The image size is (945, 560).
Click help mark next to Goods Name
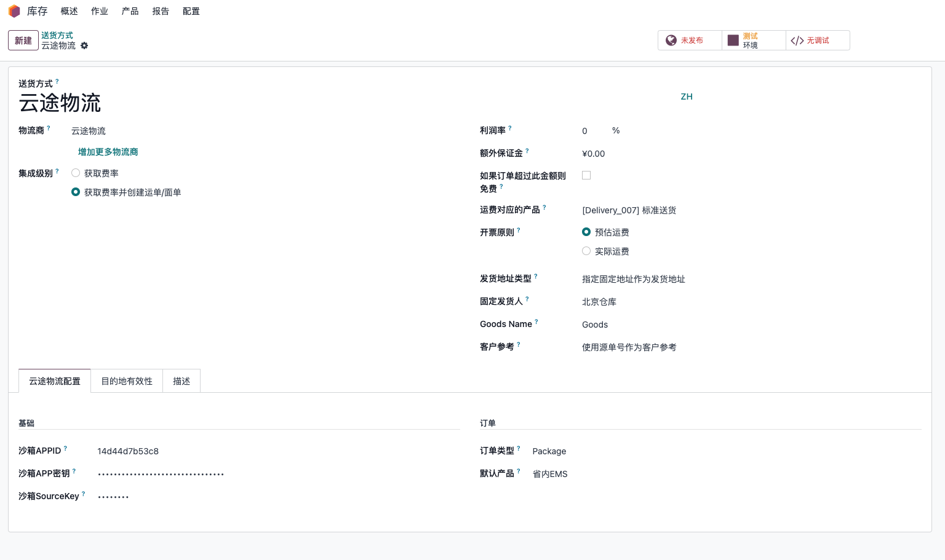(x=536, y=321)
